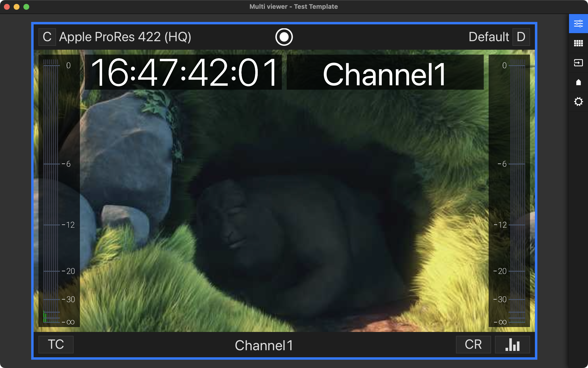Toggle the audio meters bar-chart button
588x368 pixels.
[x=512, y=345]
